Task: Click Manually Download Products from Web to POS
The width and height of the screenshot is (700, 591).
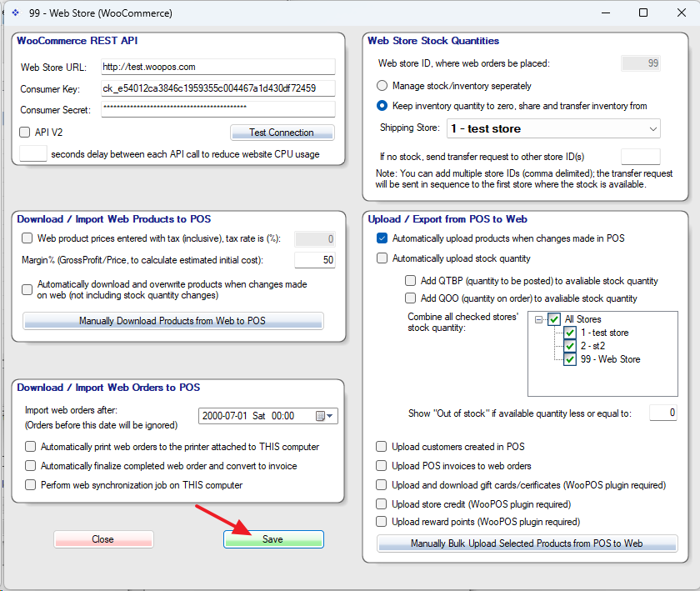Action: click(173, 321)
